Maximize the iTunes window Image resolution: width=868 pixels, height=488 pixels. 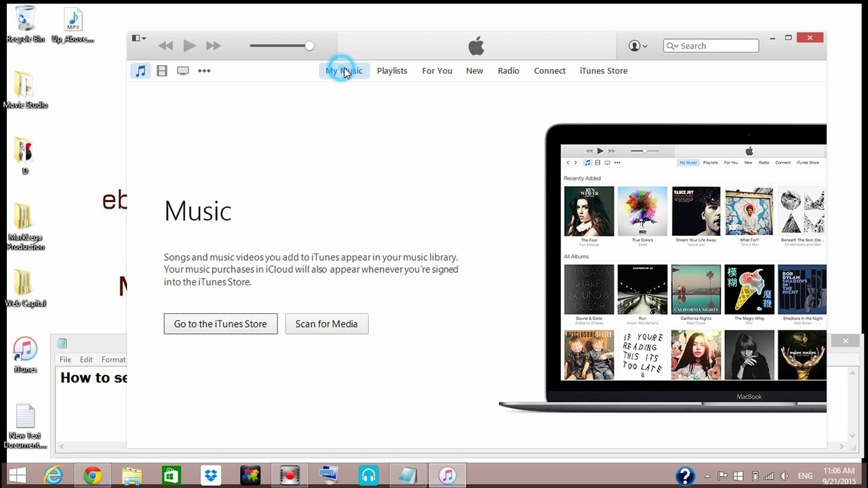point(789,38)
